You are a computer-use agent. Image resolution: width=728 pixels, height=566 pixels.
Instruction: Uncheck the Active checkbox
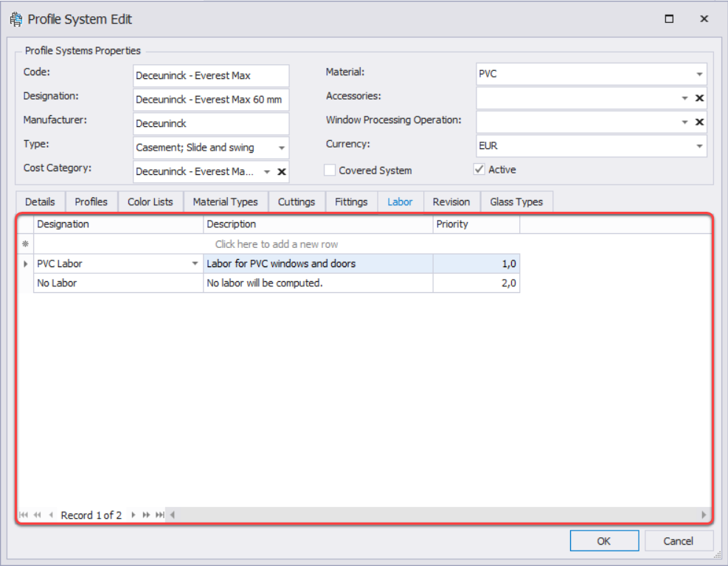[479, 170]
